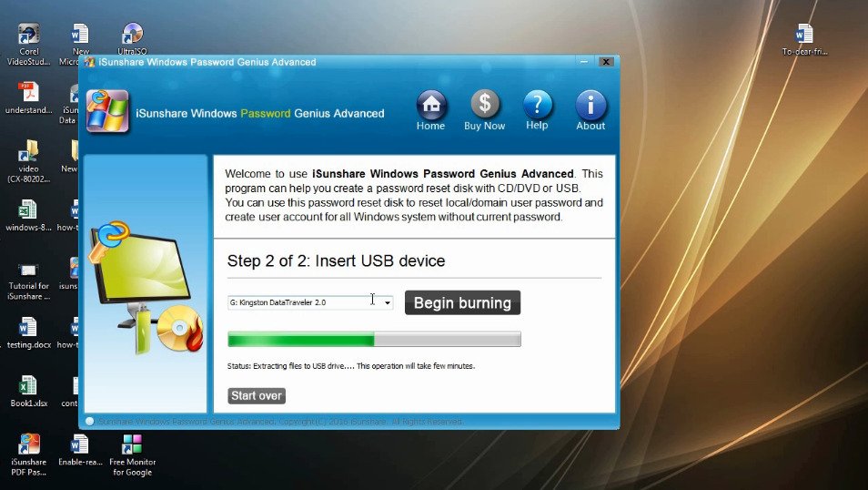Click the copyright footer text
Viewport: 868px width, 490px height.
(280, 422)
